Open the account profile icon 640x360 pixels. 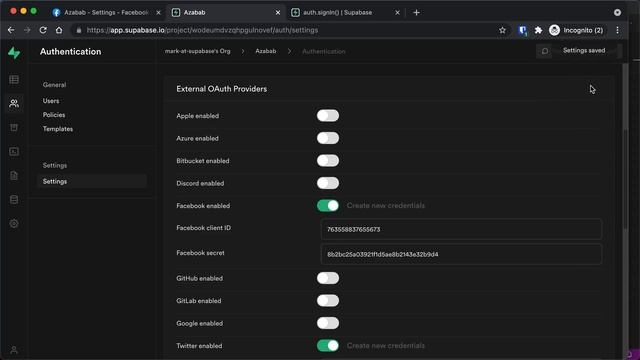(x=14, y=350)
